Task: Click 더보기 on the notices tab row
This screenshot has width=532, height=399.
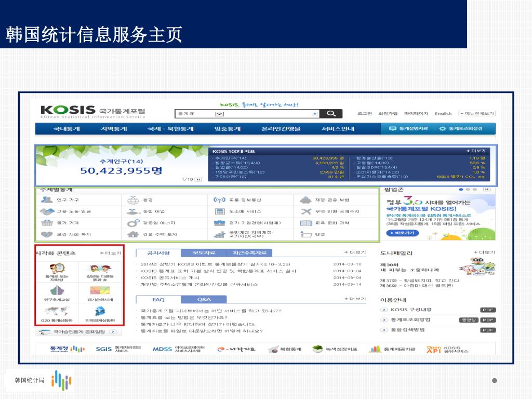Action: [x=355, y=252]
